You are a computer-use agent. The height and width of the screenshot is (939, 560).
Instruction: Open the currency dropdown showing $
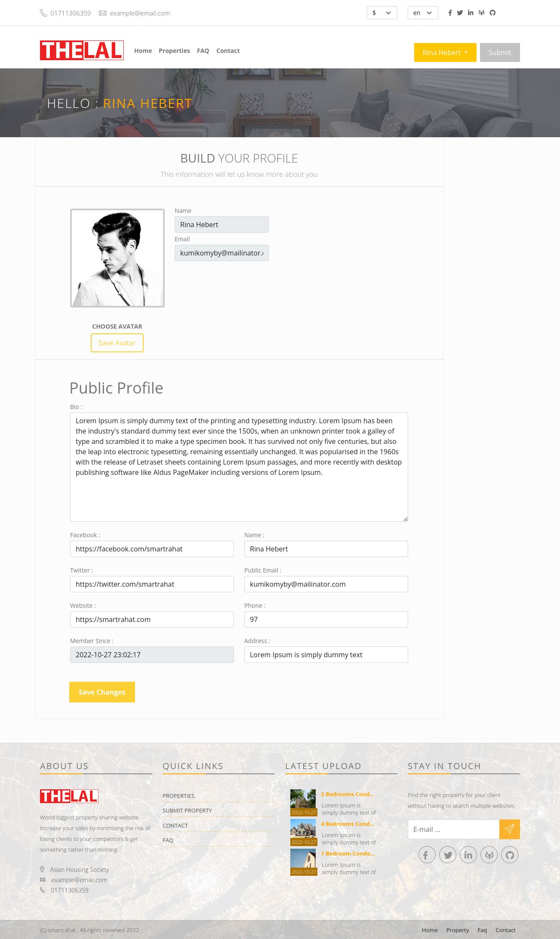382,13
